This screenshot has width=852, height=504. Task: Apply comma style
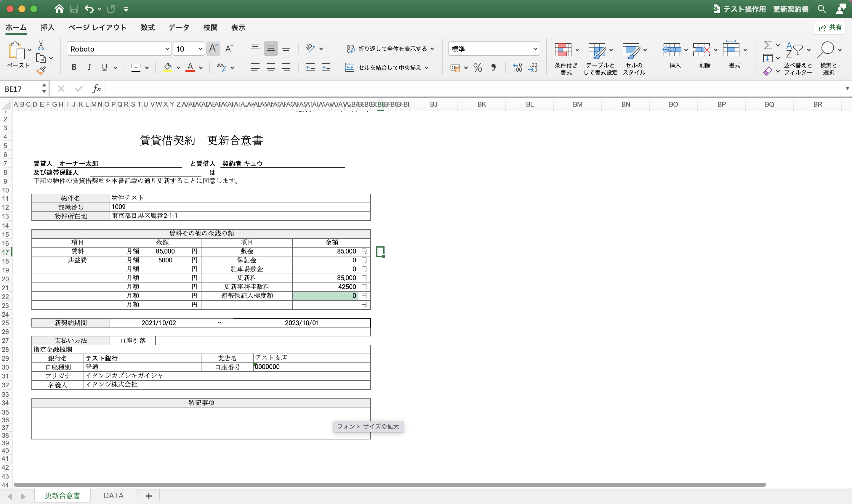493,68
